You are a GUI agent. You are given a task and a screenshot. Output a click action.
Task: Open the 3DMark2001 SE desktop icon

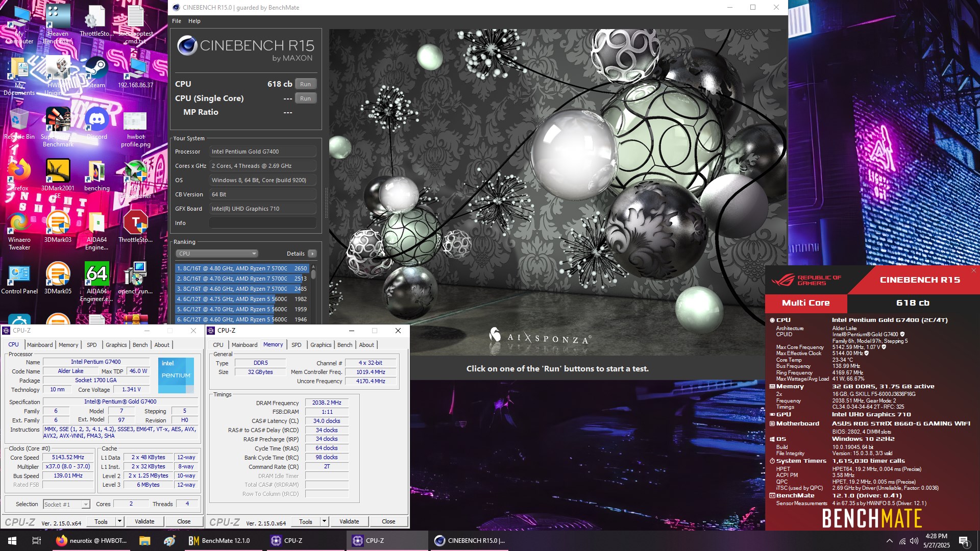pyautogui.click(x=58, y=179)
